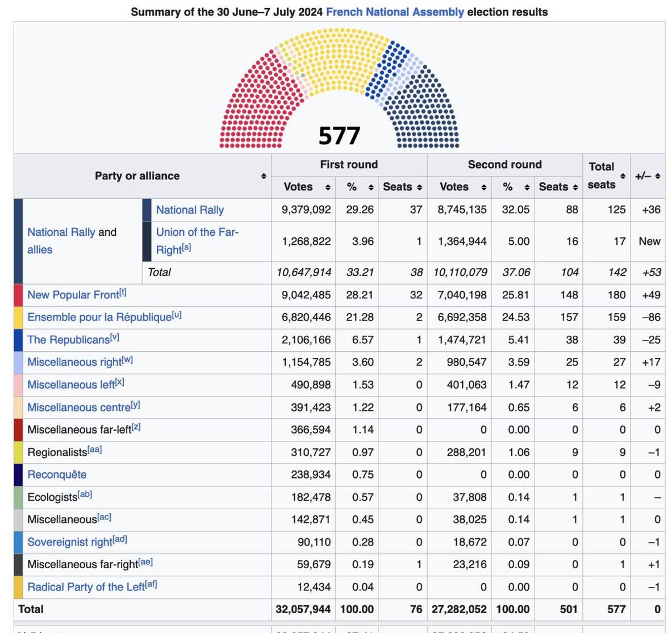Sort by Second round percentage arrow
The width and height of the screenshot is (672, 633).
coord(527,188)
